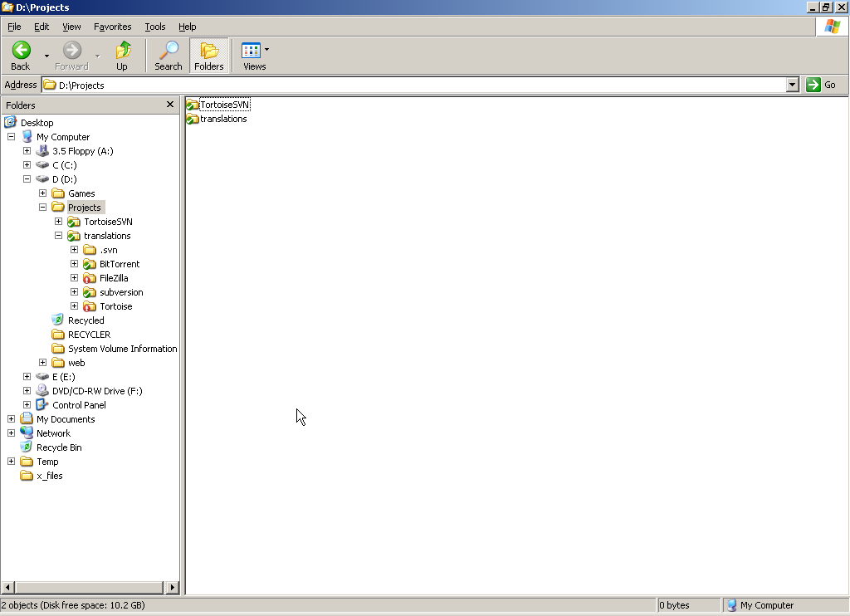Open the Search pane
The image size is (850, 616).
tap(168, 56)
